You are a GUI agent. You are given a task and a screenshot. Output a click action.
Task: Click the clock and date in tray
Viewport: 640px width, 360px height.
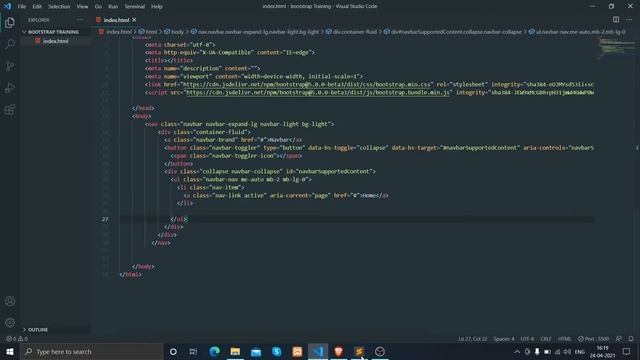[x=602, y=351]
